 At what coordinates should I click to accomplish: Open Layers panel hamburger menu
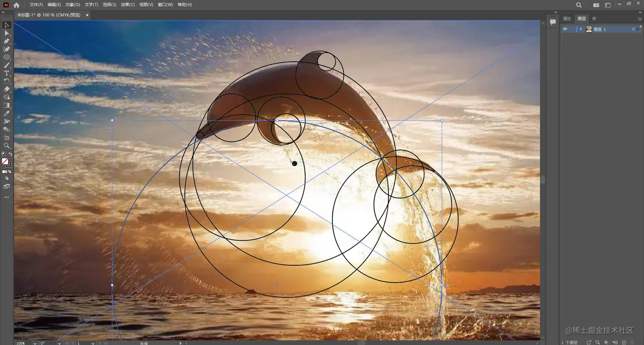coord(640,19)
